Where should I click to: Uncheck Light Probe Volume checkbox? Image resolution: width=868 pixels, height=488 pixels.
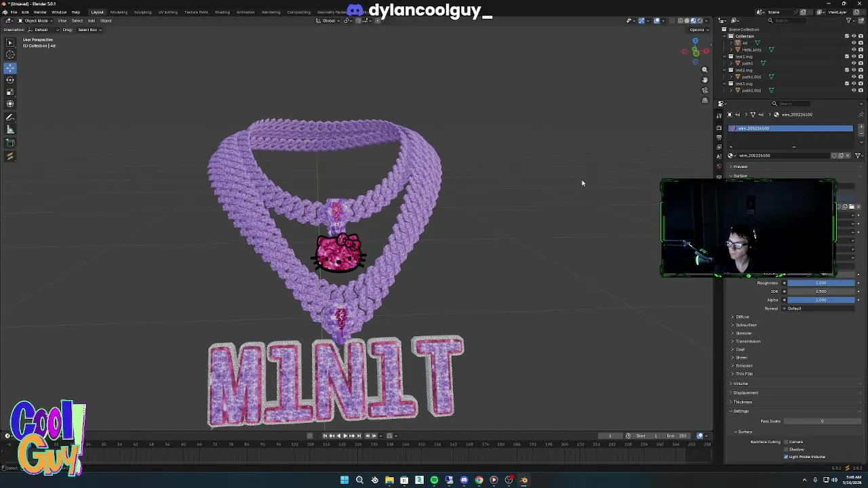tap(786, 457)
